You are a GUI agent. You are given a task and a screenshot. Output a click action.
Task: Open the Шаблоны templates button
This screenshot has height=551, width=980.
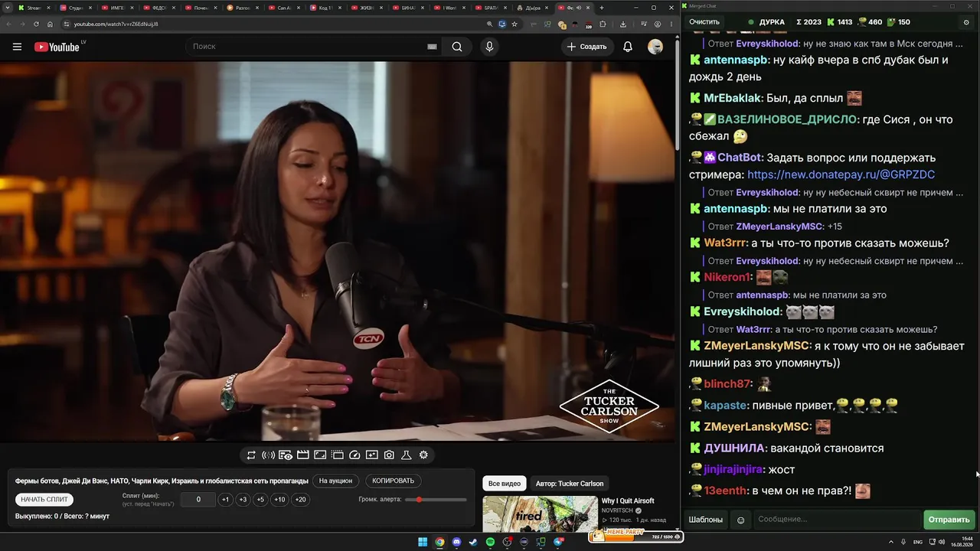pos(705,520)
